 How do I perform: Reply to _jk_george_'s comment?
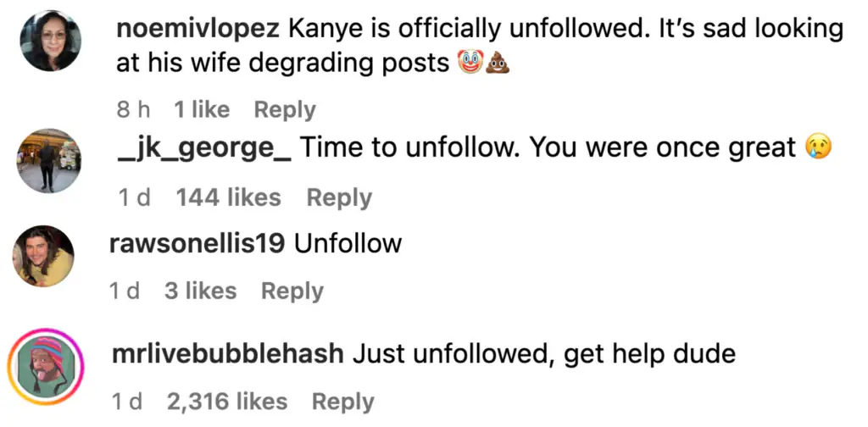(339, 197)
